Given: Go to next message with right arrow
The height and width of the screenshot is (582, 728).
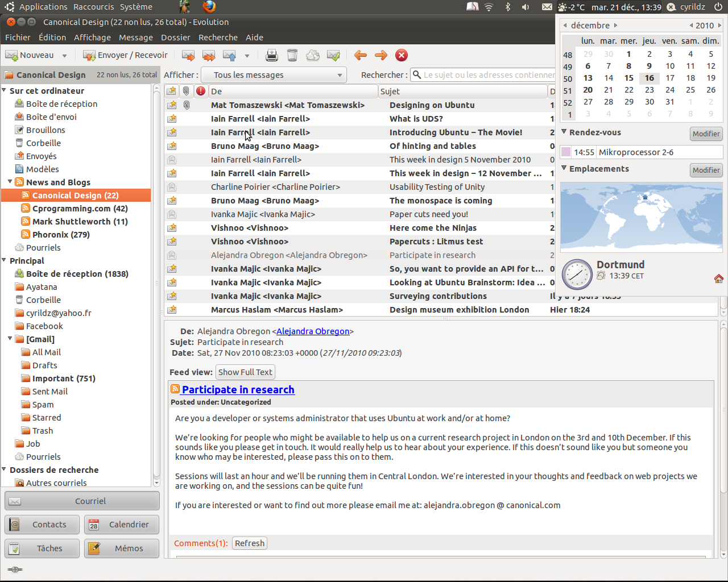Looking at the screenshot, I should coord(381,55).
